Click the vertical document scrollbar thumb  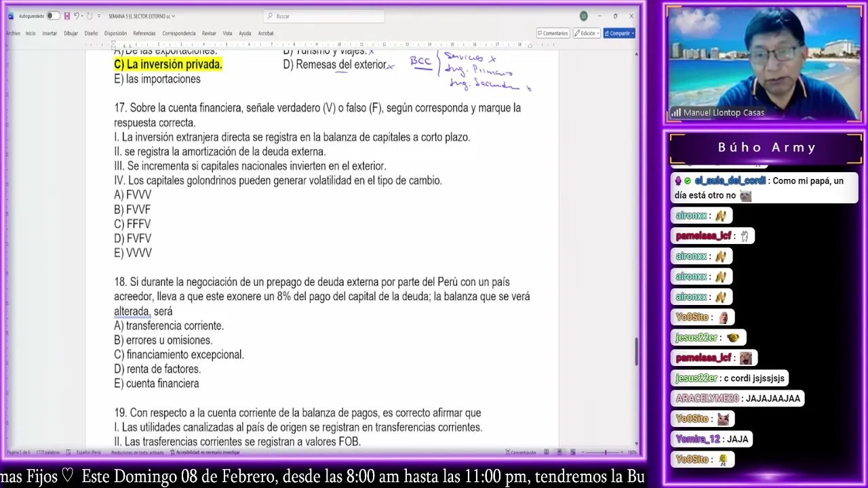tap(636, 351)
